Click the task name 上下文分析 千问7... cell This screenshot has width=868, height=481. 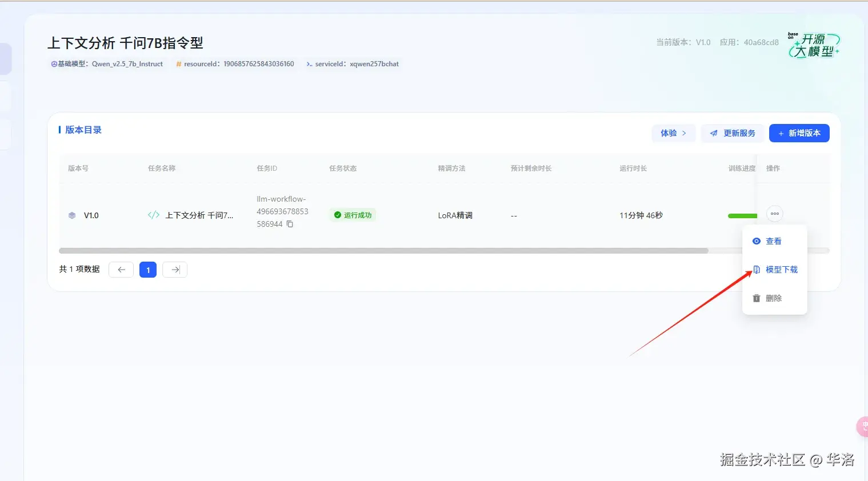pos(199,215)
